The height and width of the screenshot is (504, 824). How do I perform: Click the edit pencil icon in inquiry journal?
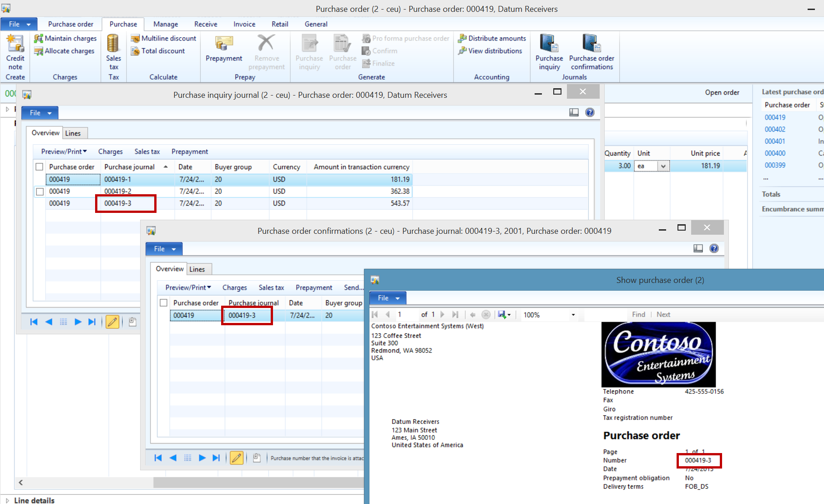tap(112, 322)
